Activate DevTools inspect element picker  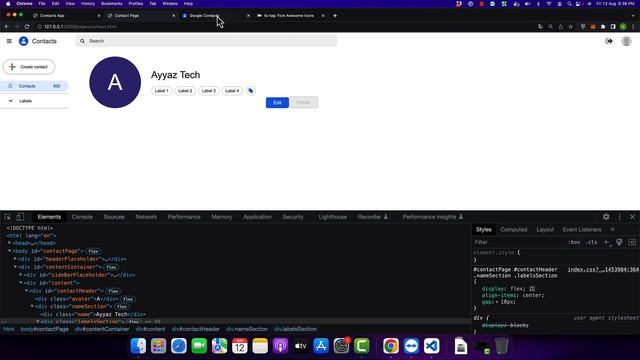pyautogui.click(x=8, y=217)
